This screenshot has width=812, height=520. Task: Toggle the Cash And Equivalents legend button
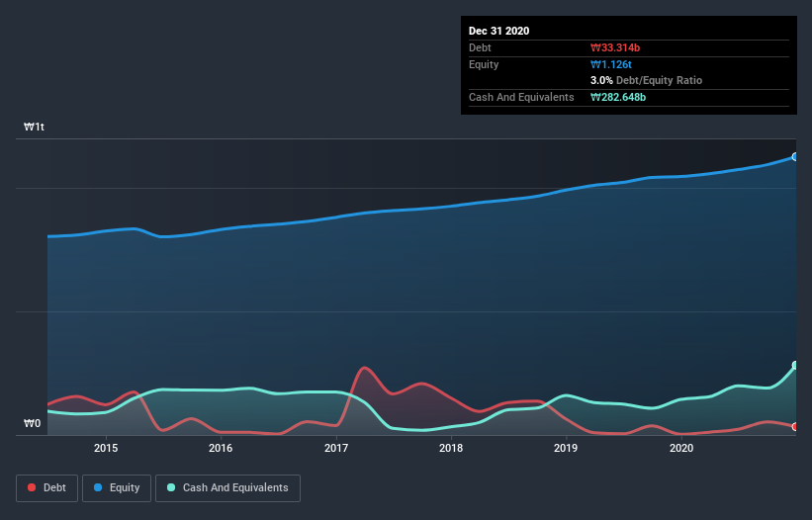(227, 488)
